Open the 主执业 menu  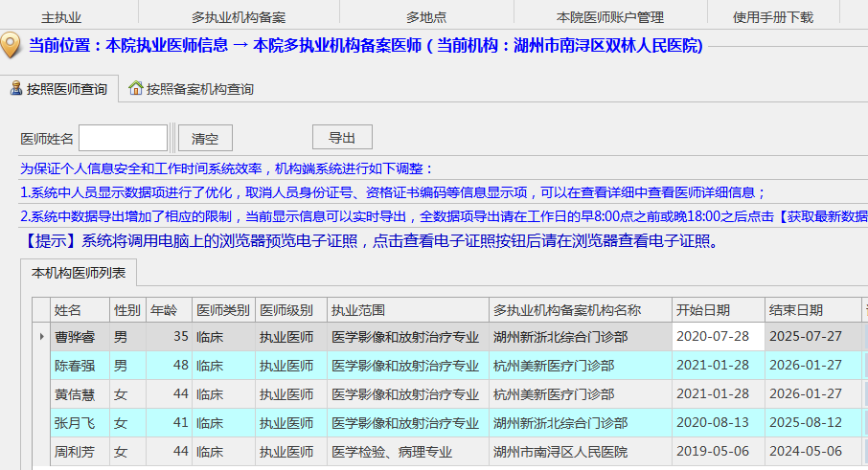tap(61, 17)
